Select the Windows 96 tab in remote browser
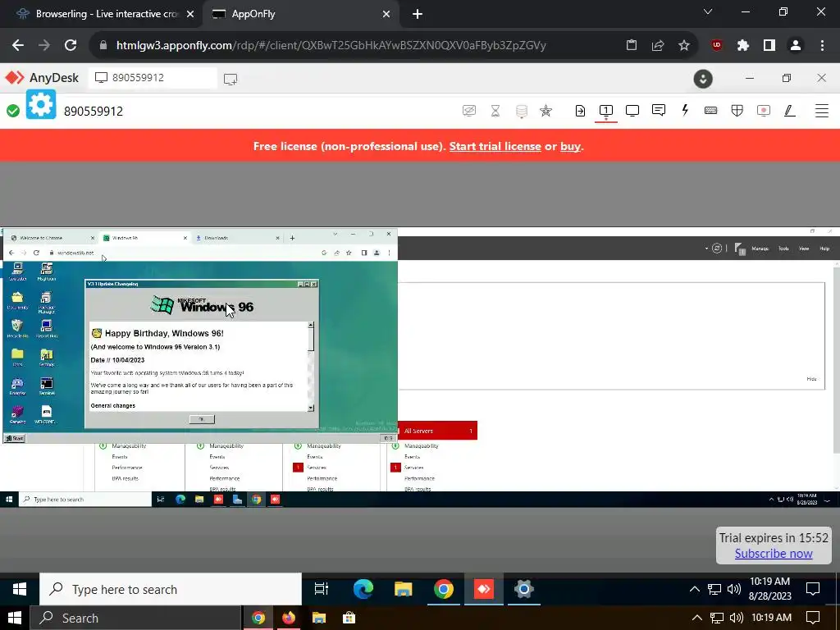 (x=145, y=238)
